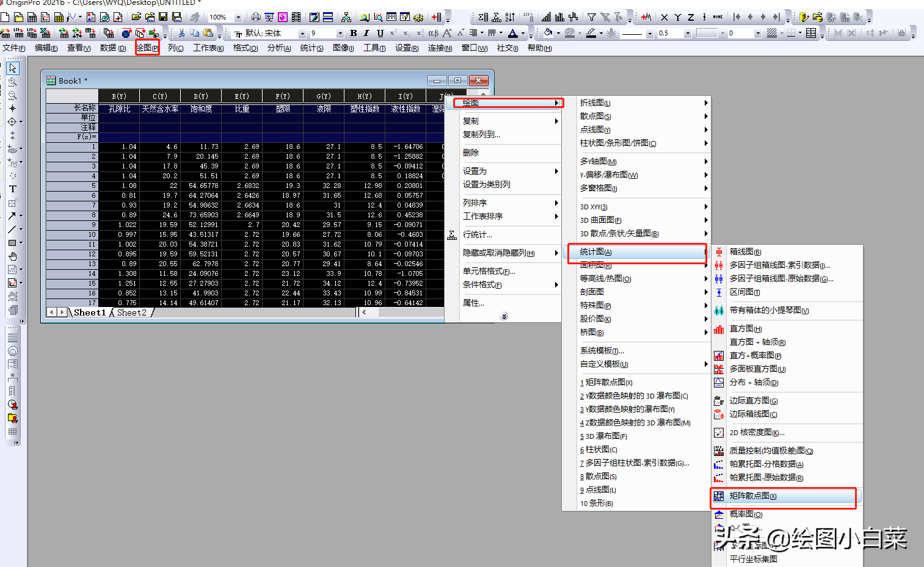The height and width of the screenshot is (567, 924).
Task: Open the line width 0.5 dropdown
Action: (x=688, y=33)
